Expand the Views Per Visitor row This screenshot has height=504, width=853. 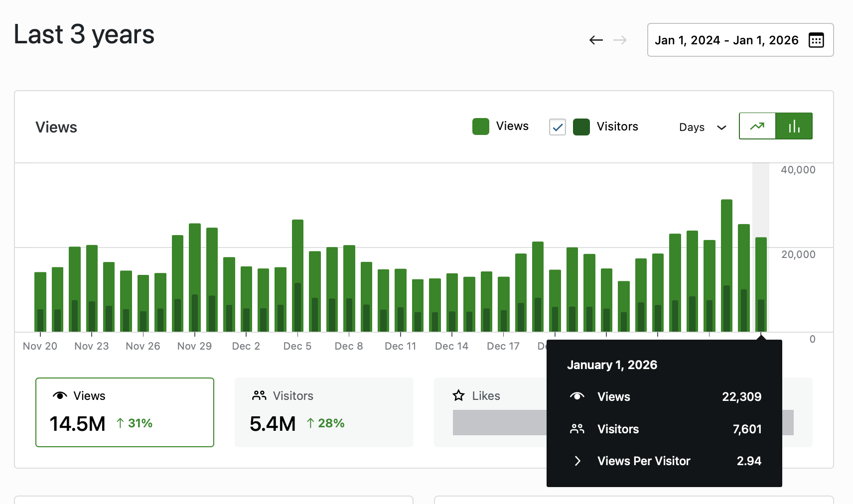point(577,461)
